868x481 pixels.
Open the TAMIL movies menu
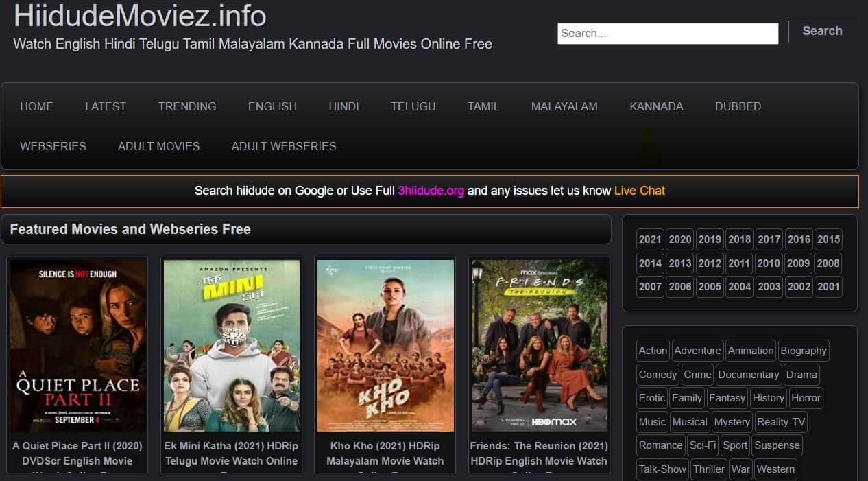[x=483, y=106]
